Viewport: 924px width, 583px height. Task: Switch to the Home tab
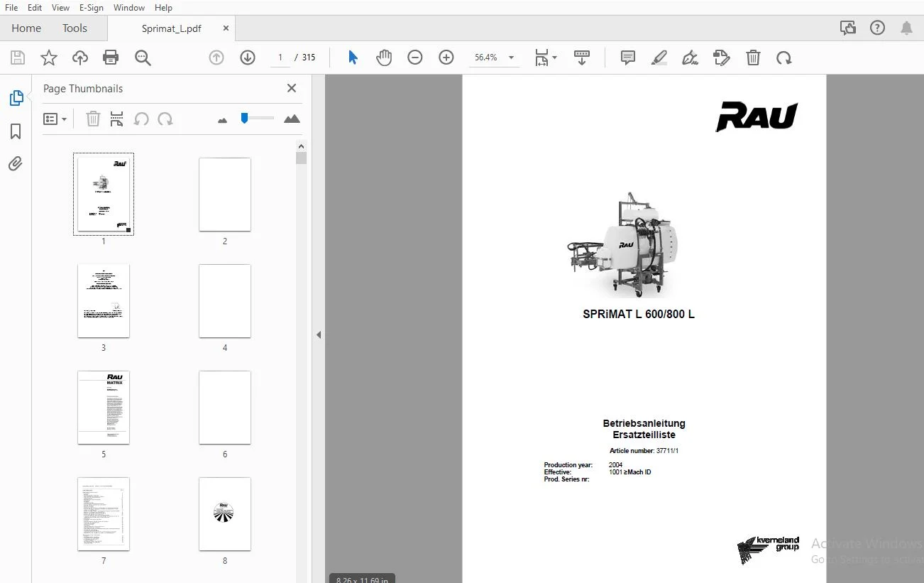coord(26,28)
